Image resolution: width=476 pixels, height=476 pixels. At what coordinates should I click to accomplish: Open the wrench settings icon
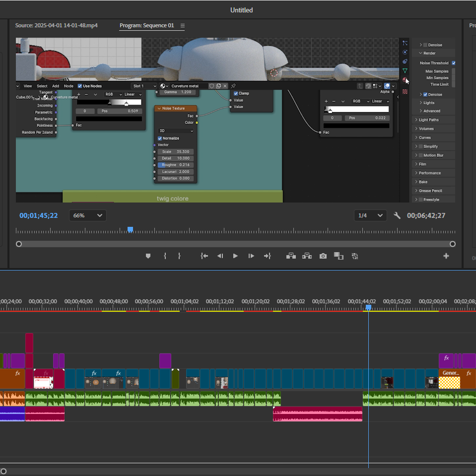coord(397,215)
